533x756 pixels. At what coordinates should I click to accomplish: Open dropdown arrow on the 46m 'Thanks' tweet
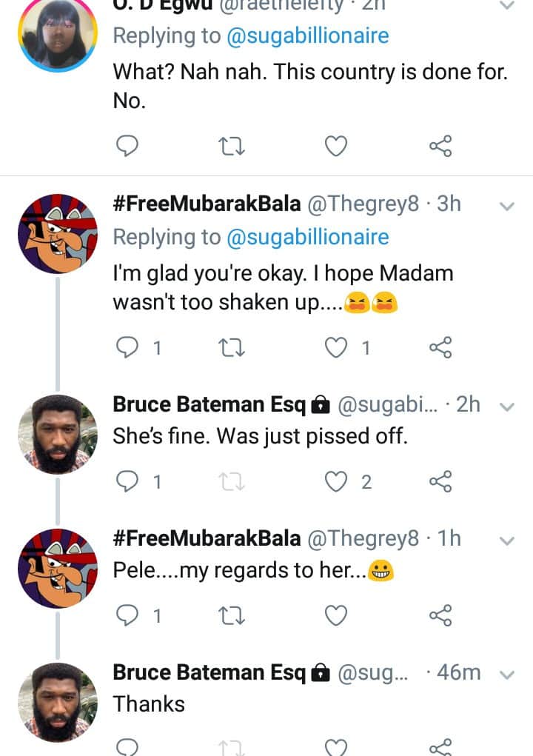click(507, 675)
